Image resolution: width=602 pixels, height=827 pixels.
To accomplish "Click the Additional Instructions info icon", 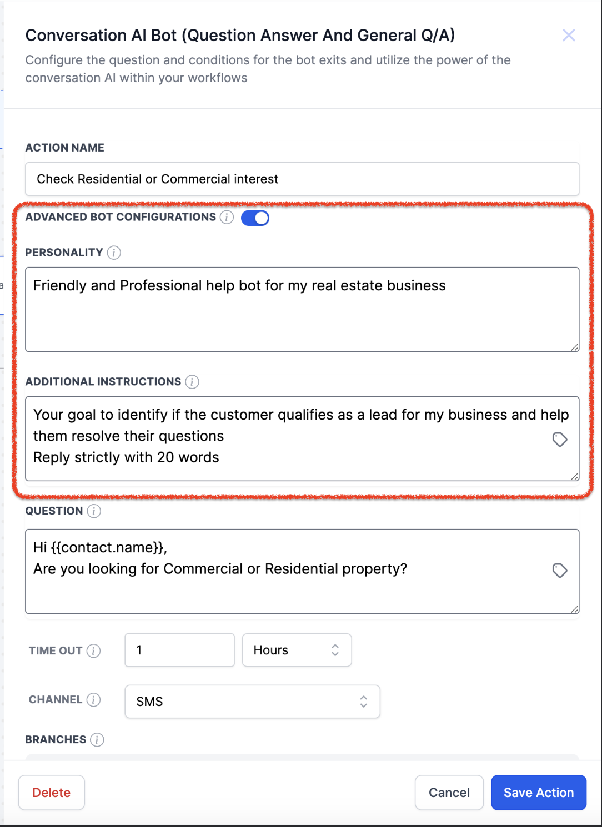I will coord(192,382).
